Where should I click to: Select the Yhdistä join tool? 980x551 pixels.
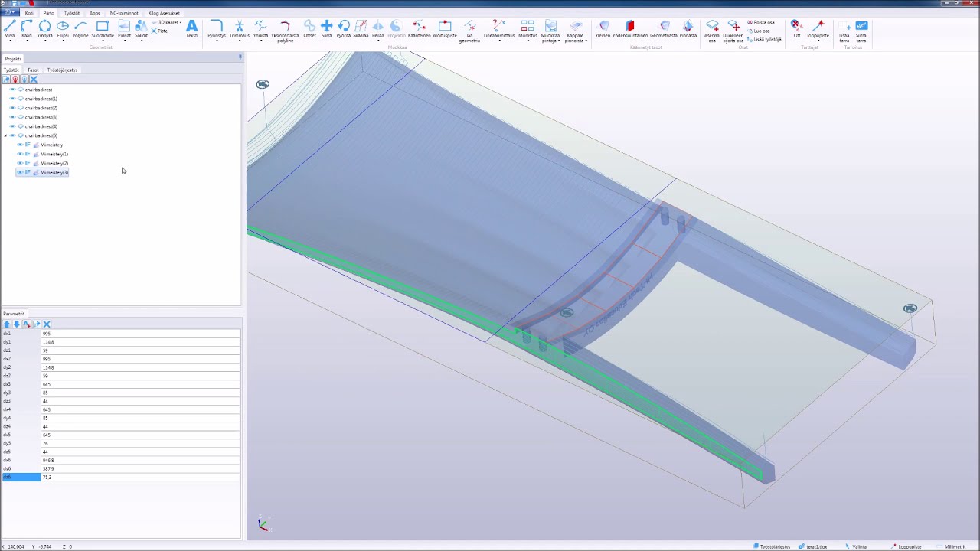pos(261,29)
